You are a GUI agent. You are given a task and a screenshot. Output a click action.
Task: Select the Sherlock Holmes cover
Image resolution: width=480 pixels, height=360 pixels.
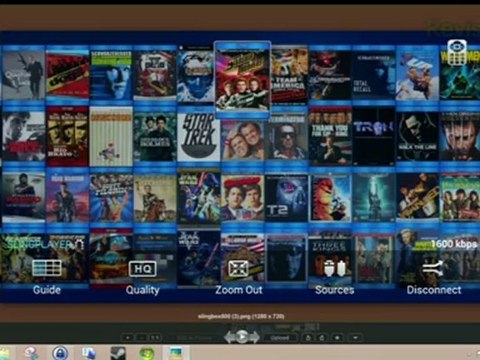tap(155, 137)
